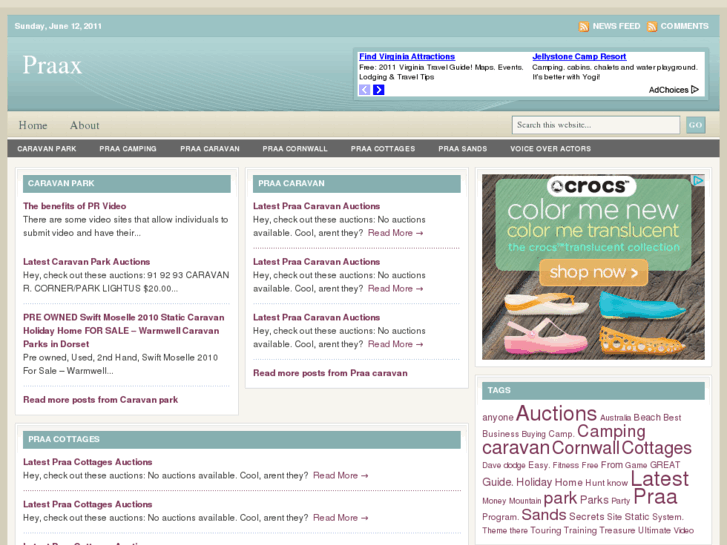Click the GREAT tag
The width and height of the screenshot is (727, 545).
[665, 465]
